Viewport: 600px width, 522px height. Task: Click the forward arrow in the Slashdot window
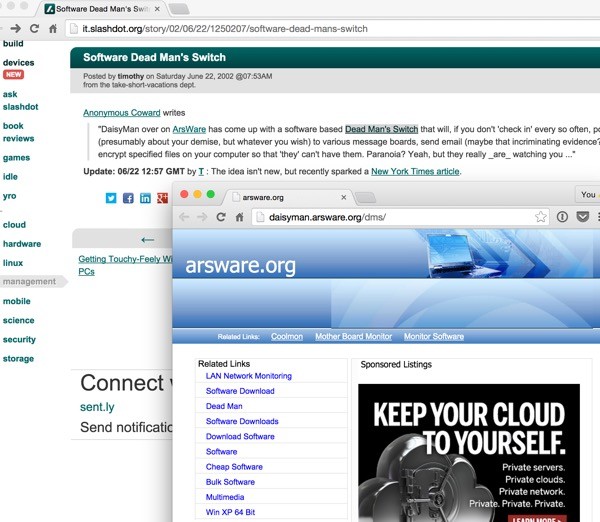(x=15, y=28)
